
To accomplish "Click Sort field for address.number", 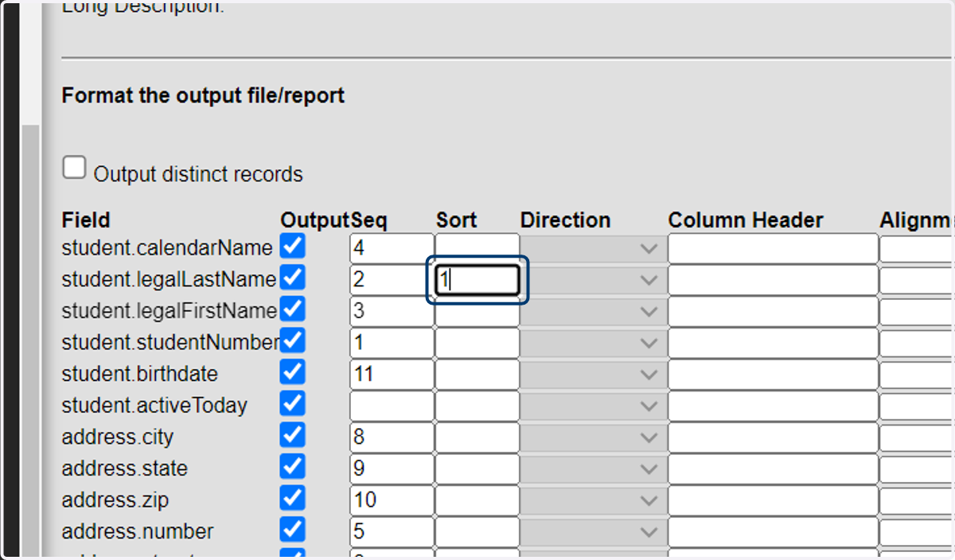I will coord(477,532).
